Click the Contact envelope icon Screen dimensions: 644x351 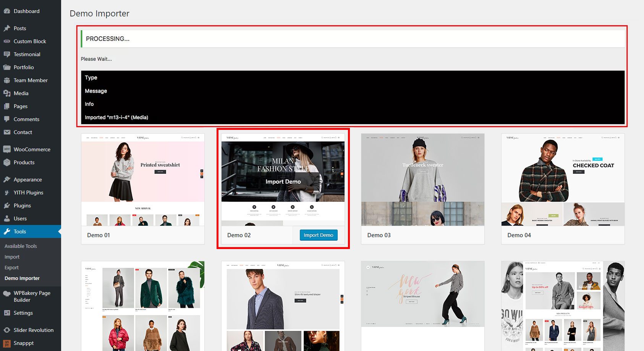[7, 132]
